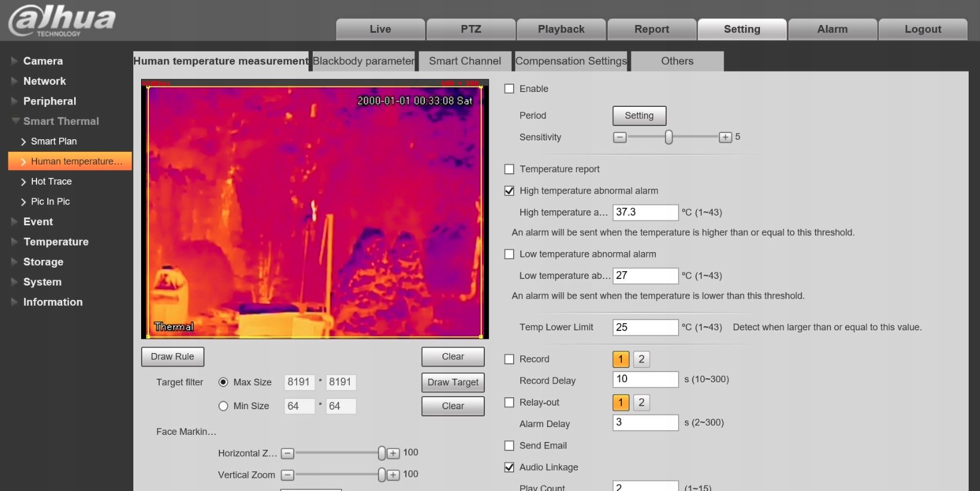980x491 pixels.
Task: Select the Min Size radio button
Action: click(x=224, y=406)
